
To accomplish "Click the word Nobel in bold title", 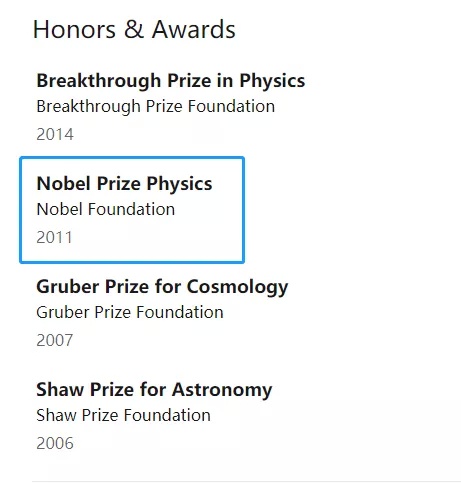I will 63,183.
